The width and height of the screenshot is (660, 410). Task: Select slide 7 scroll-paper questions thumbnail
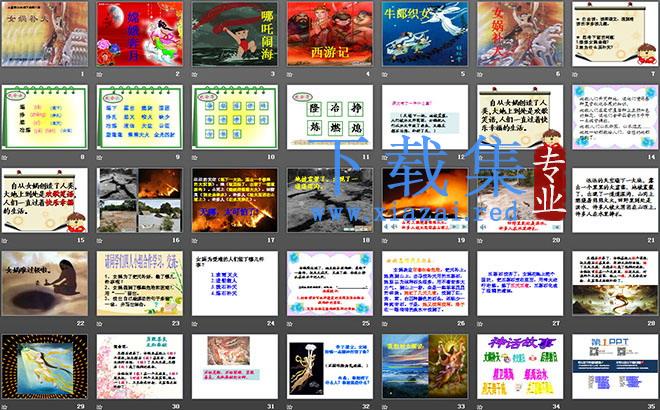pyautogui.click(x=615, y=34)
